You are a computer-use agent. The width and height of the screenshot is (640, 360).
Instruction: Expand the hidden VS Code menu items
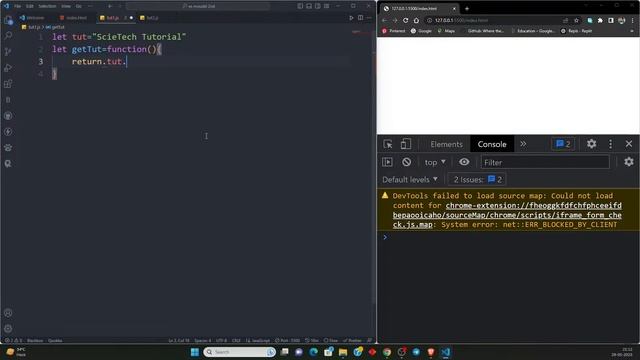coord(90,6)
